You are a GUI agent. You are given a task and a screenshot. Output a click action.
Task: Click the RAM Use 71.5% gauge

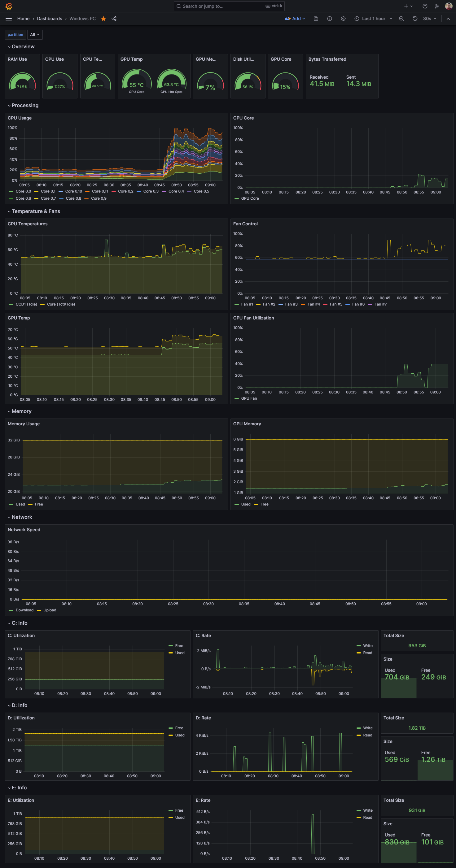pos(22,81)
